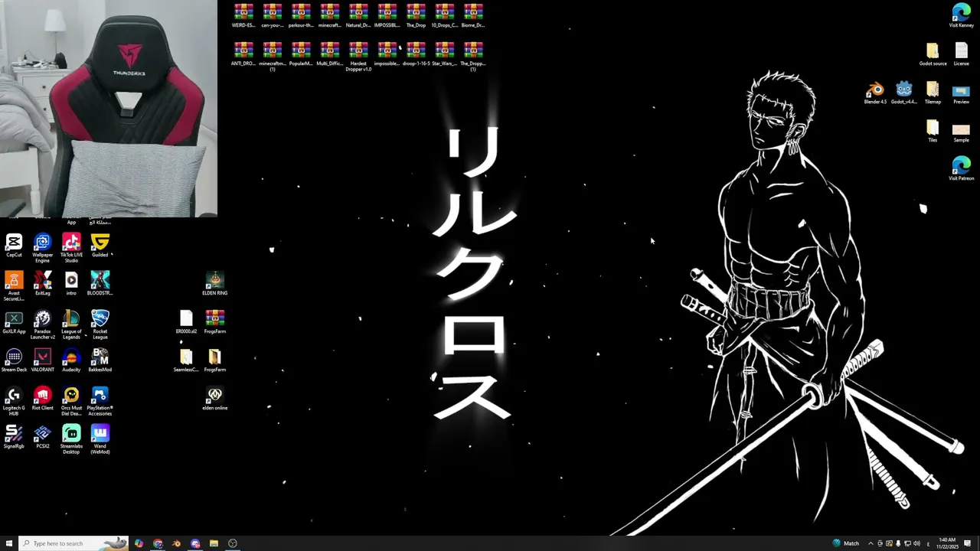
Task: Select the Biome_Dr... archive
Action: coord(473,17)
